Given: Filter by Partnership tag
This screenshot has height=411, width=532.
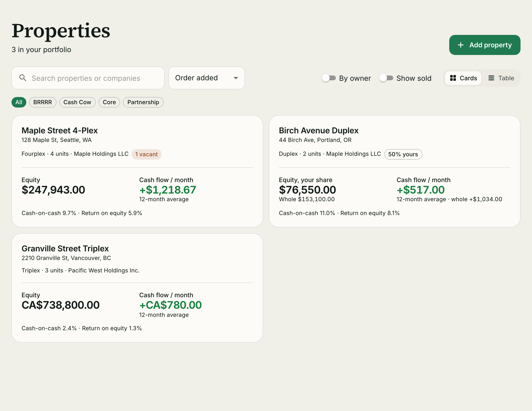Looking at the screenshot, I should pos(143,102).
